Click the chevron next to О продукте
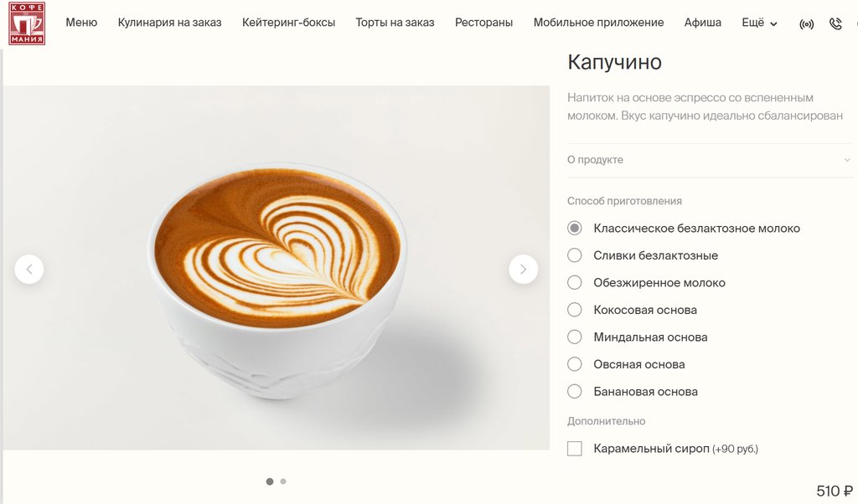This screenshot has height=504, width=858. click(847, 160)
